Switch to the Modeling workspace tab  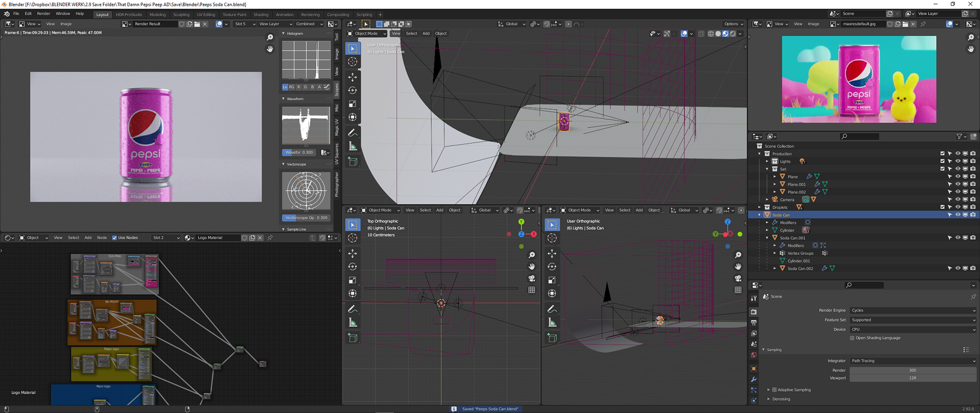coord(157,15)
